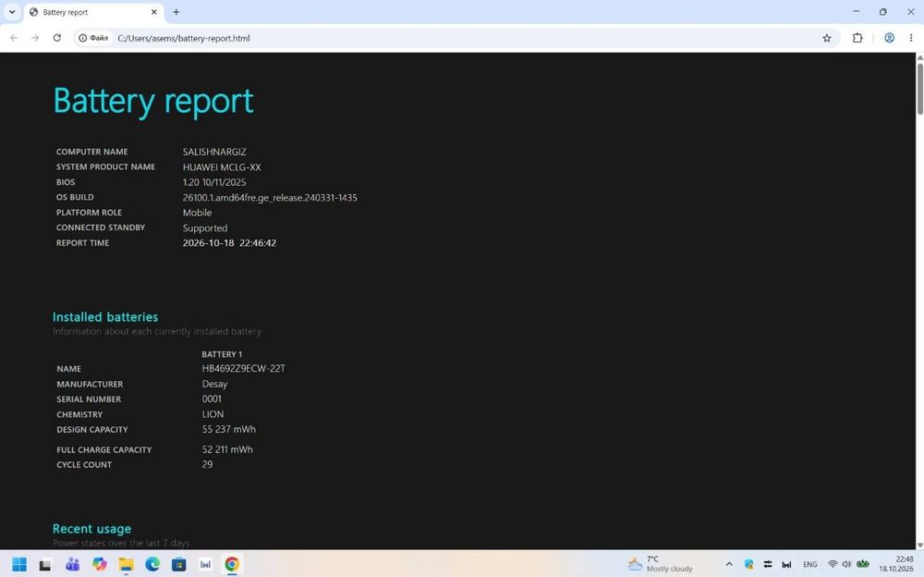
Task: Click the vertical page scrollbar thumb
Action: 919,89
